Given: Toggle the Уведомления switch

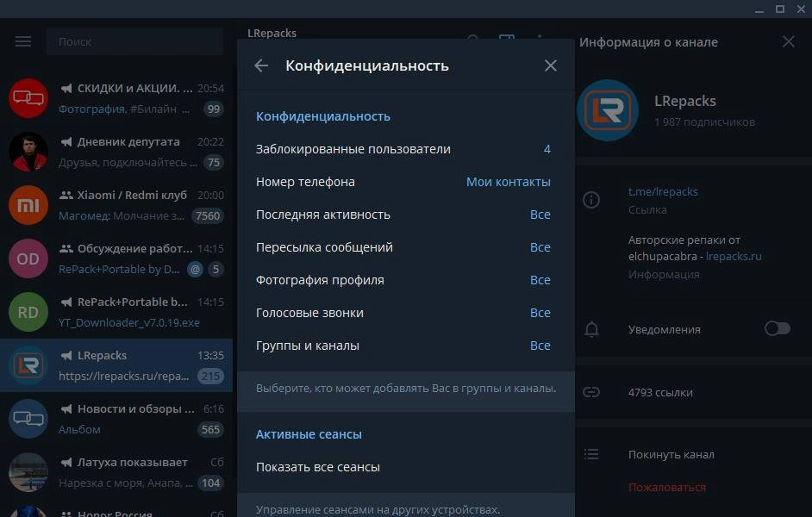Looking at the screenshot, I should click(x=778, y=328).
